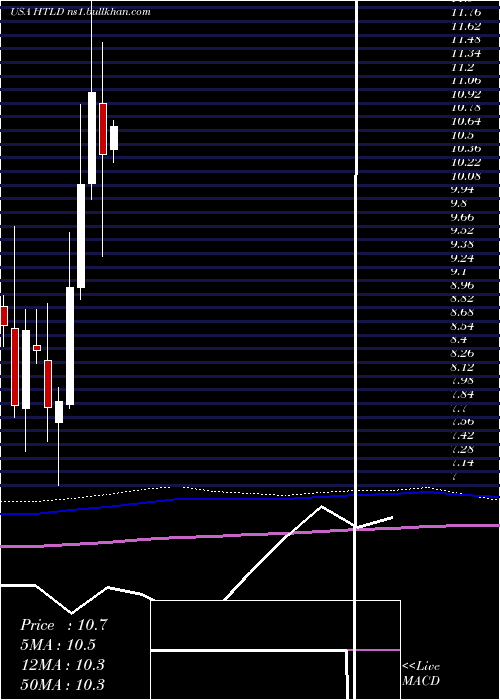Click the 10.22 price level label

point(466,162)
